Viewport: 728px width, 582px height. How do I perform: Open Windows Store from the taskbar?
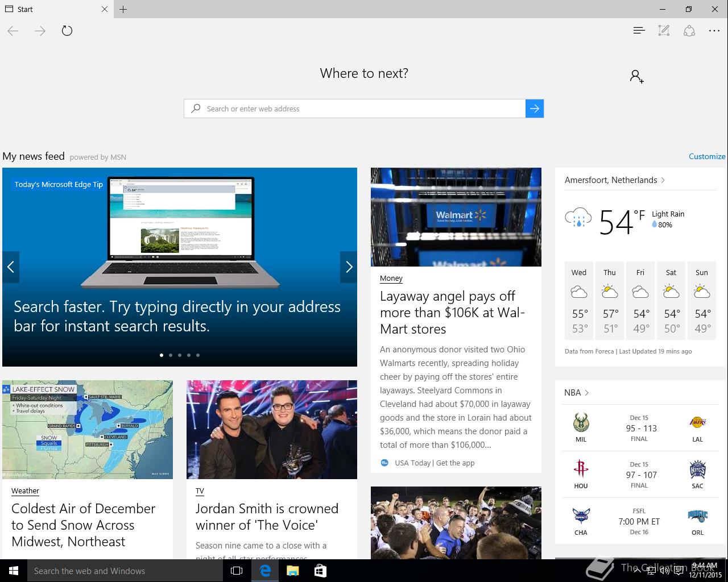tap(320, 571)
